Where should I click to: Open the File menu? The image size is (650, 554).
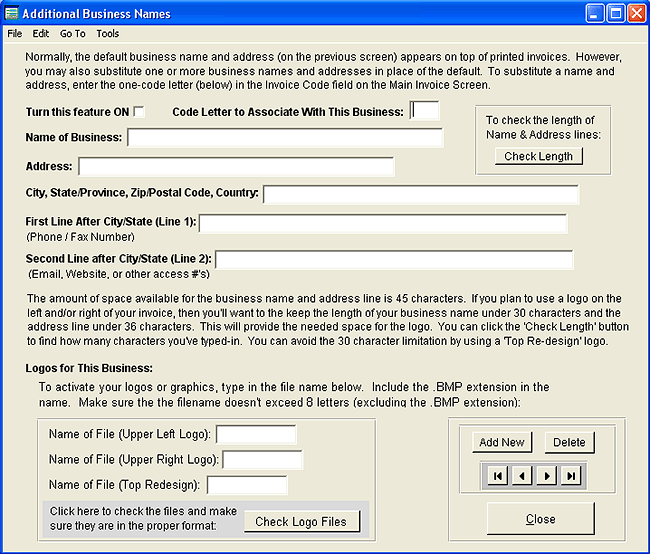click(15, 33)
